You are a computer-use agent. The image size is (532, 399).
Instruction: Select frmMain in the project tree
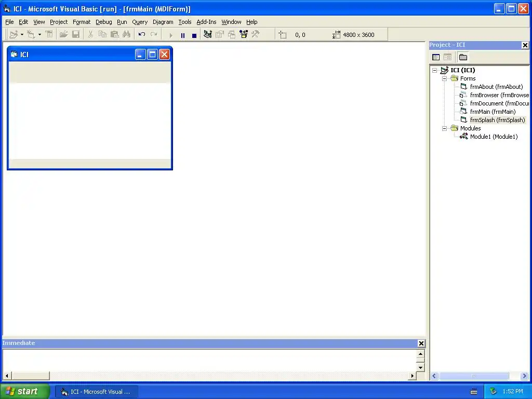[493, 112]
